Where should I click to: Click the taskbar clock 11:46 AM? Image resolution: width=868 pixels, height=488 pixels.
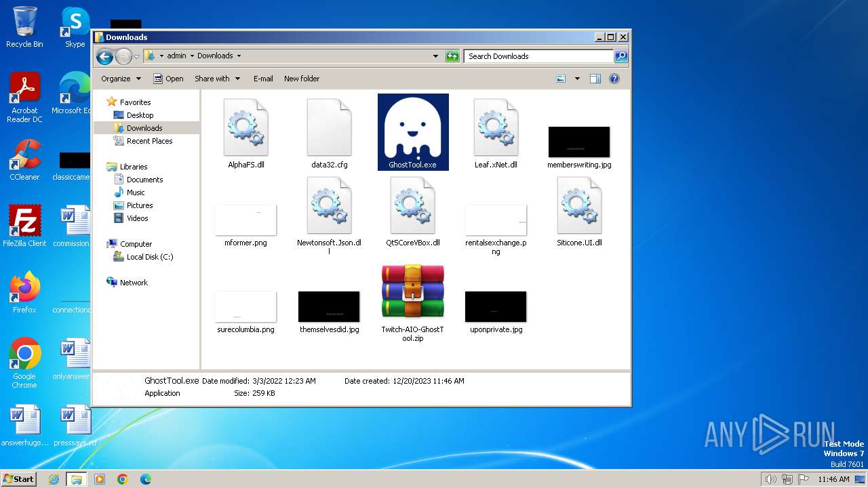[833, 479]
